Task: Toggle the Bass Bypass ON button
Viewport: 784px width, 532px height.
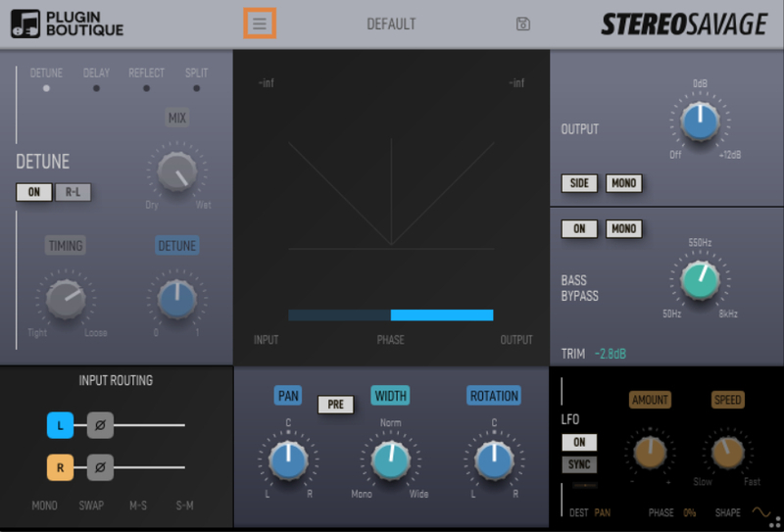Action: [x=579, y=228]
